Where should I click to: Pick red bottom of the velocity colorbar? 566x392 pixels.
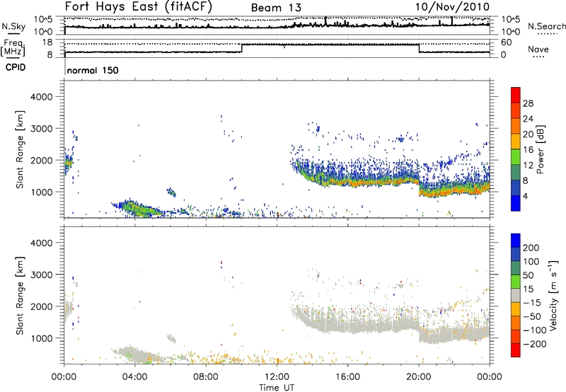[x=516, y=350]
